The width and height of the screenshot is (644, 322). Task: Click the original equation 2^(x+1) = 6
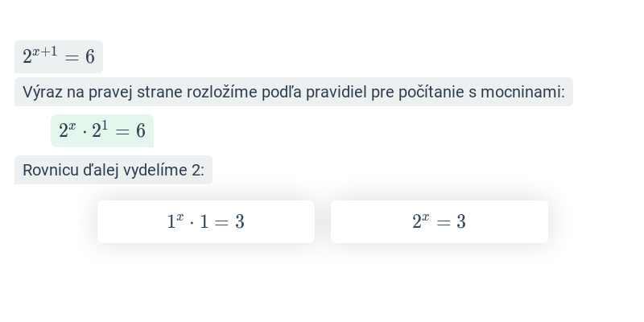tap(59, 56)
